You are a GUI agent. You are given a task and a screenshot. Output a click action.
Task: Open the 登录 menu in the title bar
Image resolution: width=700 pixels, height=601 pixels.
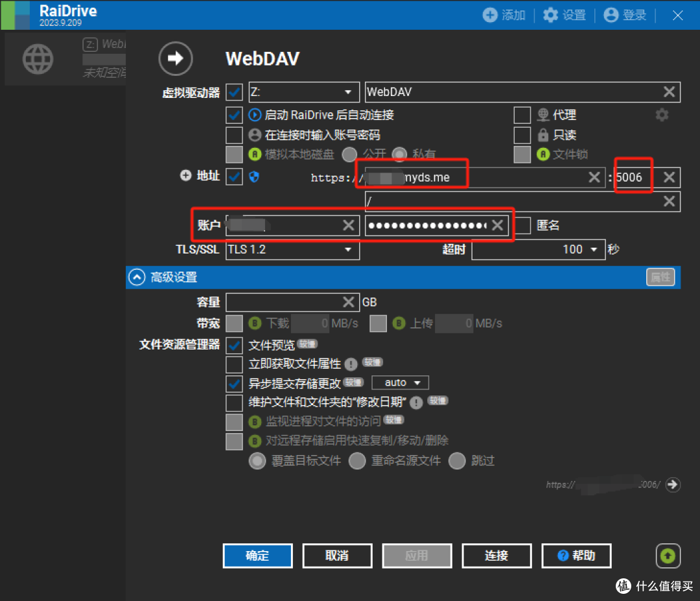click(x=624, y=15)
